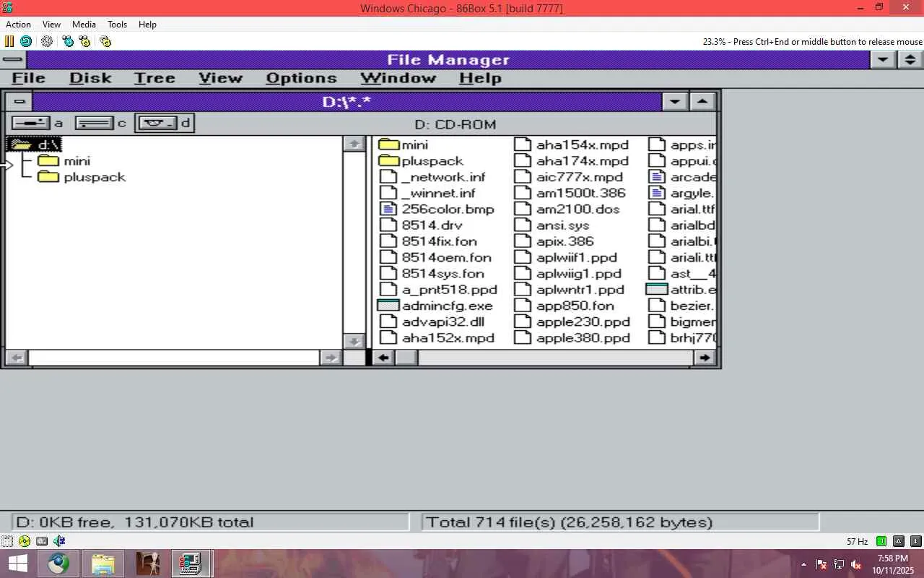The image size is (924, 578).
Task: Open the 86Box Tools menu
Action: (117, 25)
